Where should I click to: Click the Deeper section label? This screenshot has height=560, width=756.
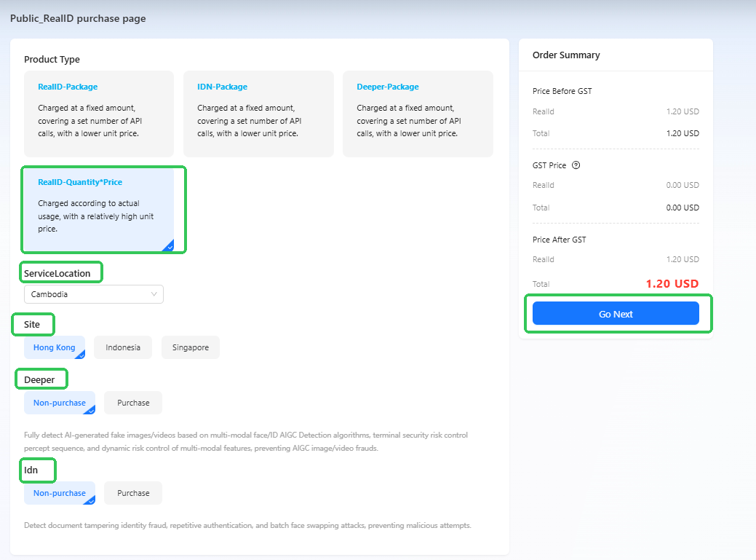(x=39, y=379)
